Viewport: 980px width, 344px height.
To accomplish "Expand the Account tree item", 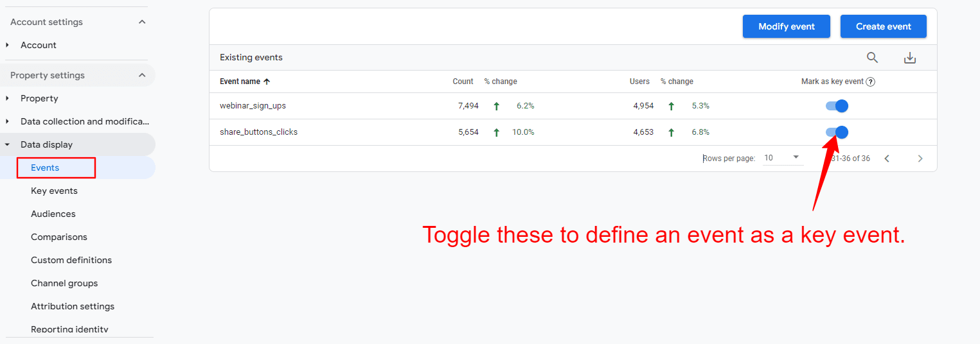I will 8,45.
